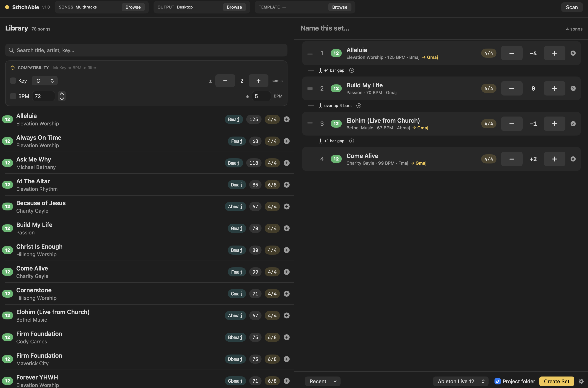The image size is (588, 388).
Task: Grab the drag handle for Elohim set row
Action: (310, 124)
